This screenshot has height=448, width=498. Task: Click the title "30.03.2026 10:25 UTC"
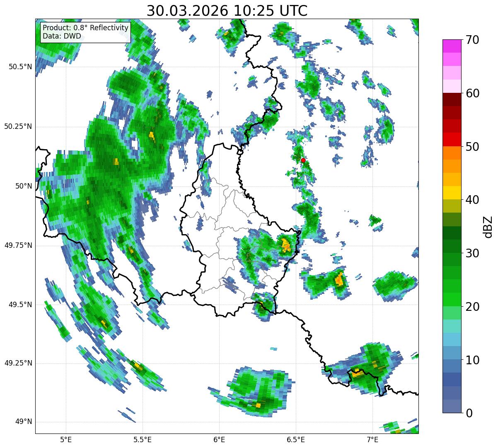(227, 11)
